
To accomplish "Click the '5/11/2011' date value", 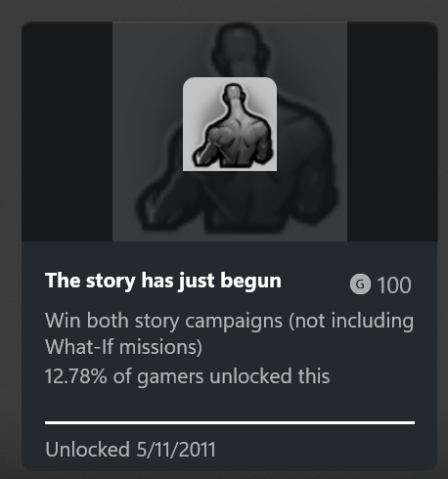I will (176, 450).
